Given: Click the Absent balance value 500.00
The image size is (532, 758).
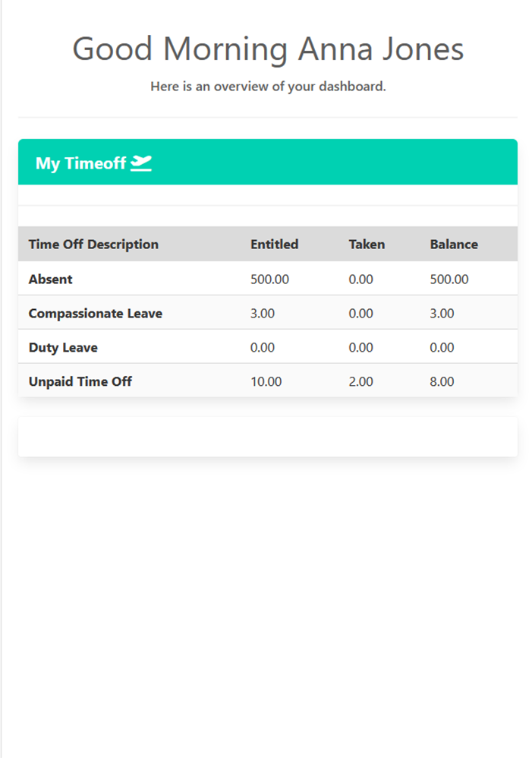Looking at the screenshot, I should 449,279.
